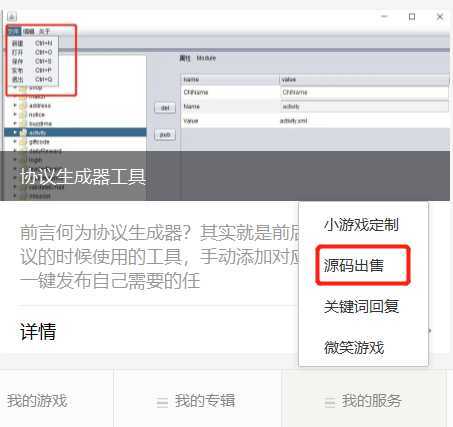Viewport: 453px width, 427px height.
Task: Choose the Ctrl+S save entry
Action: [x=32, y=61]
